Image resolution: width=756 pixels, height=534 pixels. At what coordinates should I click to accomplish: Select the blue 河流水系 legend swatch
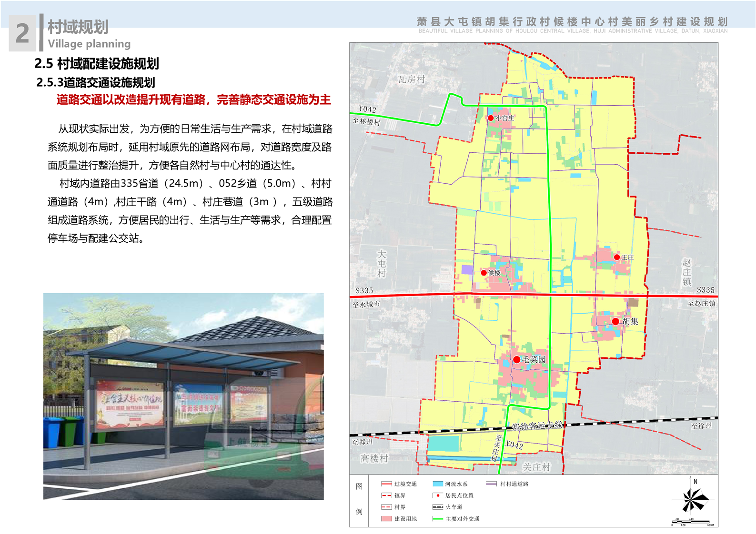pyautogui.click(x=437, y=484)
